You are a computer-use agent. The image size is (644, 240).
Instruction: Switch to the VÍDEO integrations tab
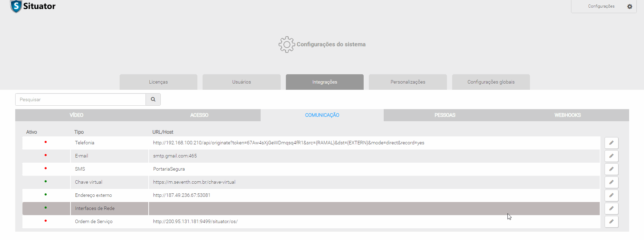click(76, 115)
